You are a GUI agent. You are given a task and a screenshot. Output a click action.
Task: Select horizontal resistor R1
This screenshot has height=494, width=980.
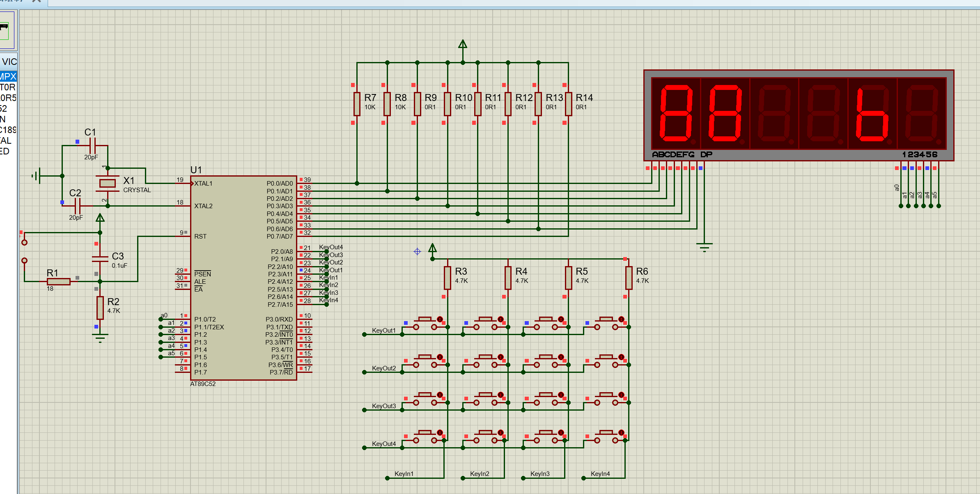[x=59, y=281]
